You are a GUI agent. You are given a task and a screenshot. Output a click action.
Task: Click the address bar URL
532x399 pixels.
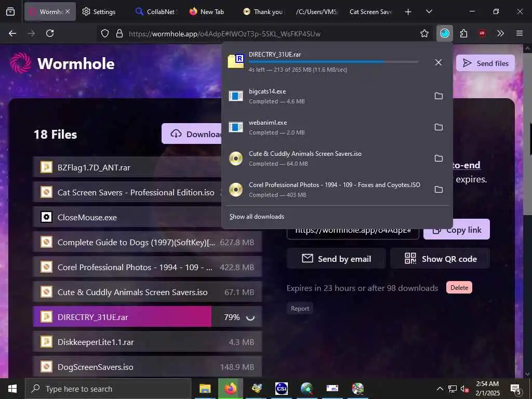coord(224,34)
